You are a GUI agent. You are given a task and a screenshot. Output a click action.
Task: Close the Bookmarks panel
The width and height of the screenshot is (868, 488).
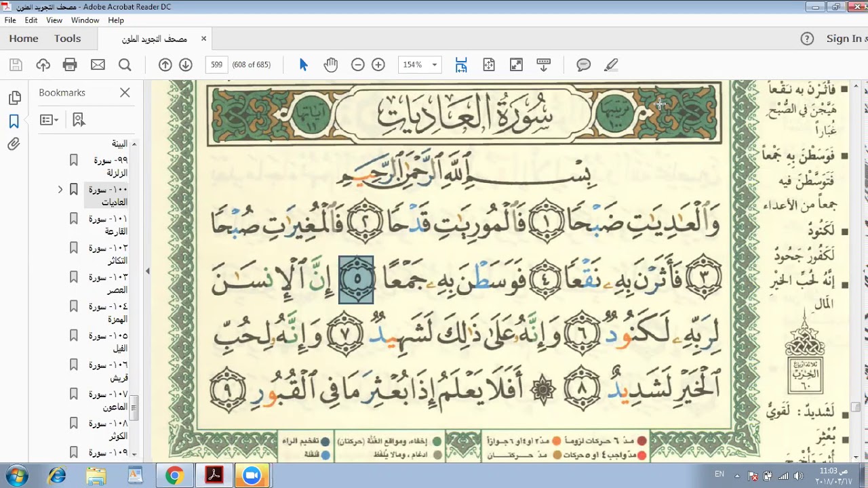(x=125, y=93)
